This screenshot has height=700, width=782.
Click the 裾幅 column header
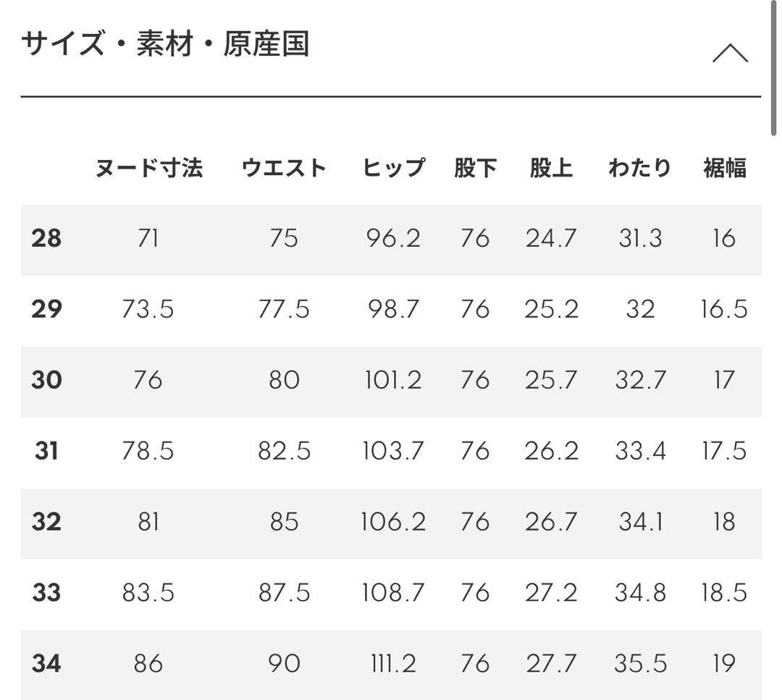click(x=724, y=166)
